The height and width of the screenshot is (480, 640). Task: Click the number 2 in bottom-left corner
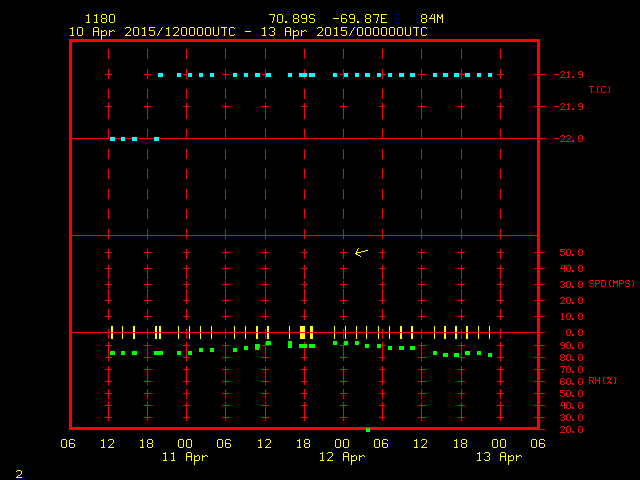[x=18, y=473]
